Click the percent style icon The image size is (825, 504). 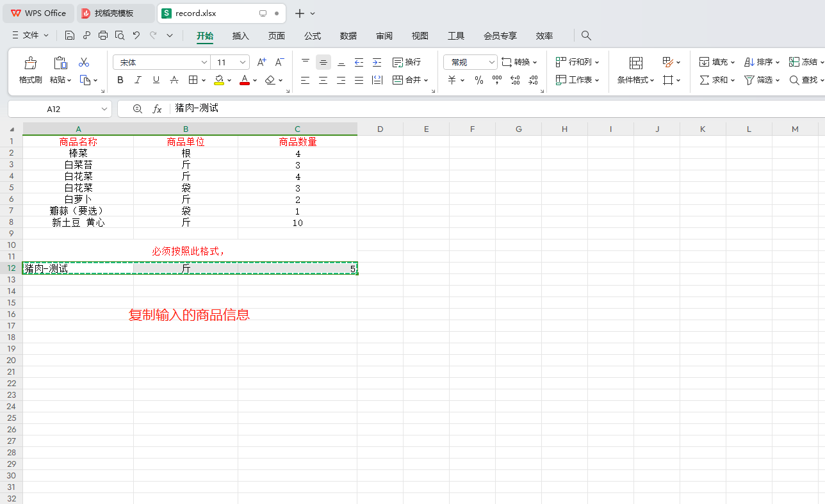click(x=478, y=80)
